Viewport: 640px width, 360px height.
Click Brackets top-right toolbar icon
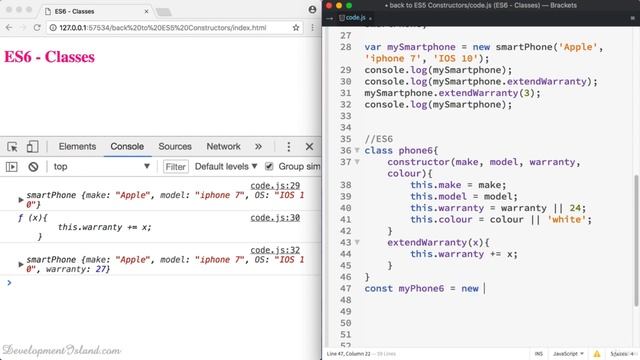[x=633, y=18]
